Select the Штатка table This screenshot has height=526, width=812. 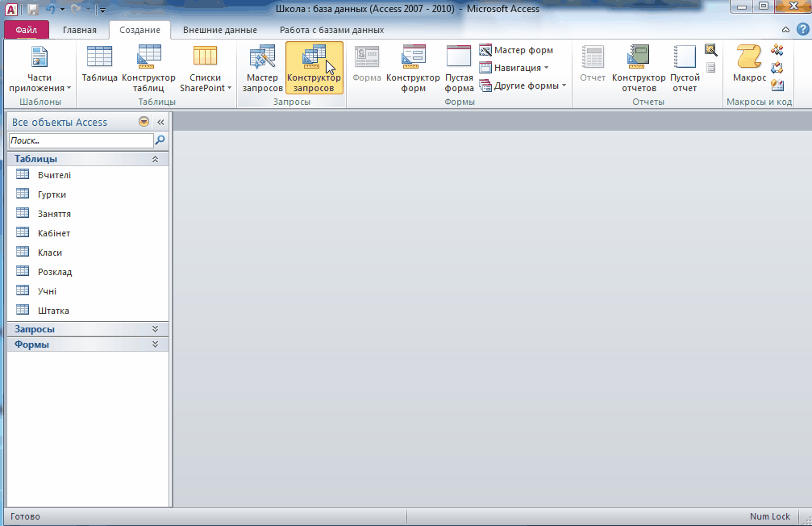(x=88, y=311)
